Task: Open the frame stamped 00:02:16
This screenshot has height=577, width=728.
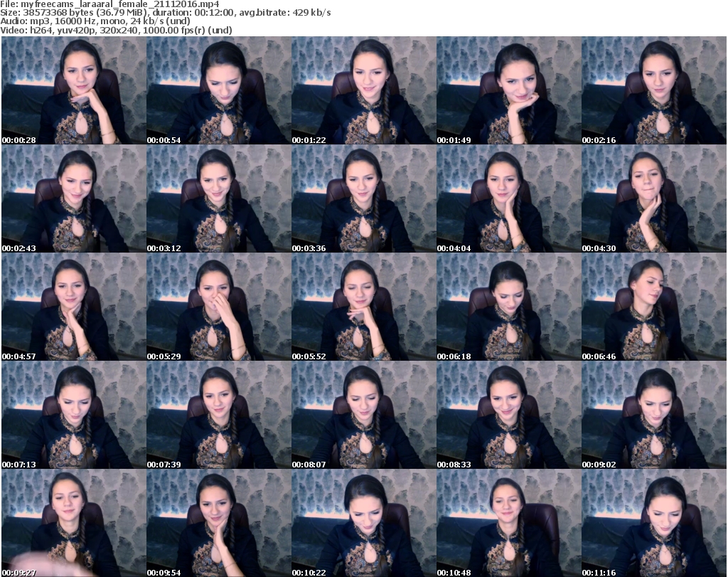Action: point(654,90)
